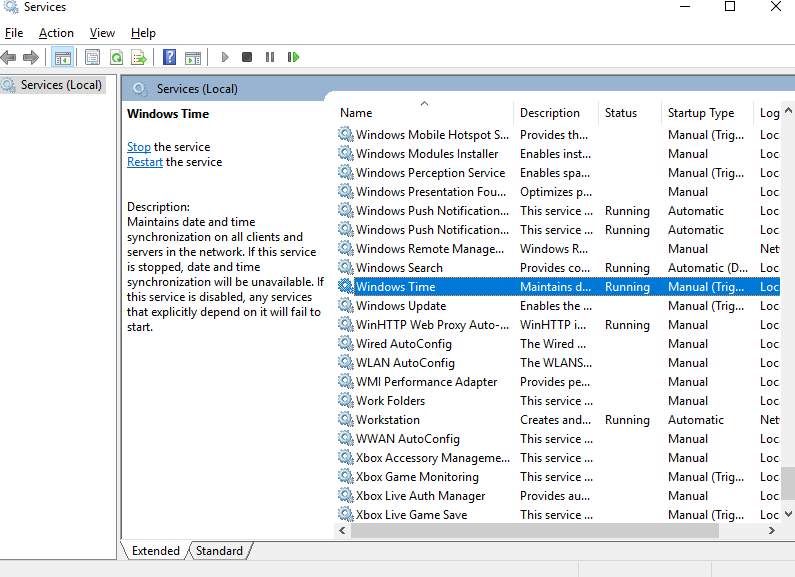Click the Forward arrow toolbar icon
Image resolution: width=795 pixels, height=577 pixels.
tap(31, 57)
